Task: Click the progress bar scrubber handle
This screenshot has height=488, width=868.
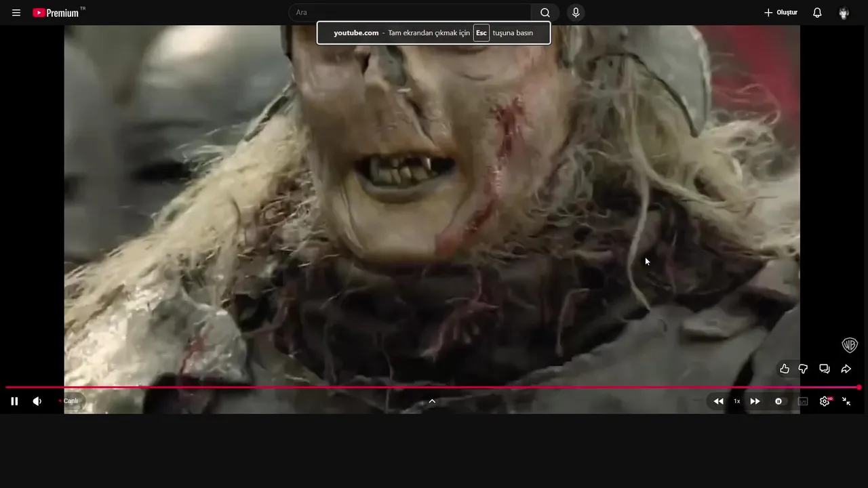Action: [859, 388]
